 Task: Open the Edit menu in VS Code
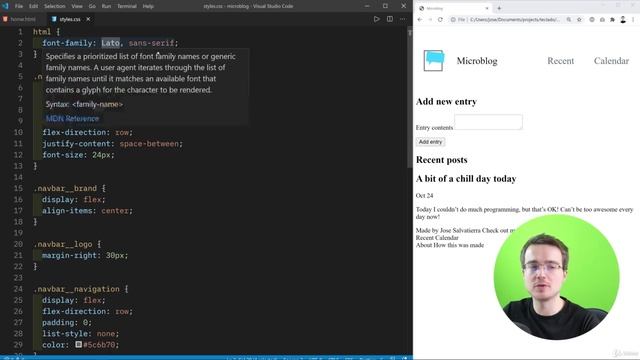click(33, 6)
